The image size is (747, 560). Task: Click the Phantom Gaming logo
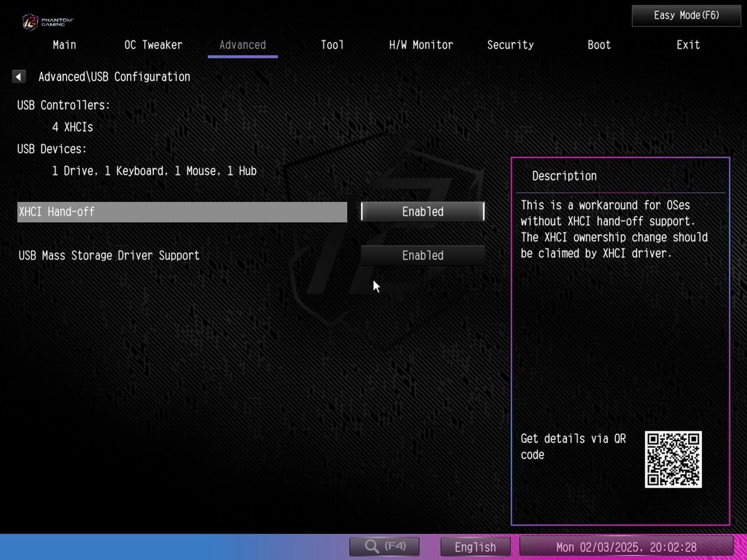tap(48, 22)
